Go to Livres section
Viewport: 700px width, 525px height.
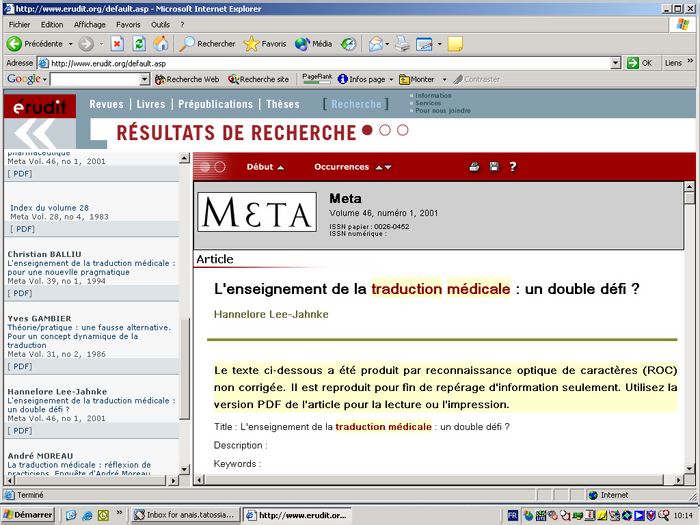pyautogui.click(x=151, y=104)
